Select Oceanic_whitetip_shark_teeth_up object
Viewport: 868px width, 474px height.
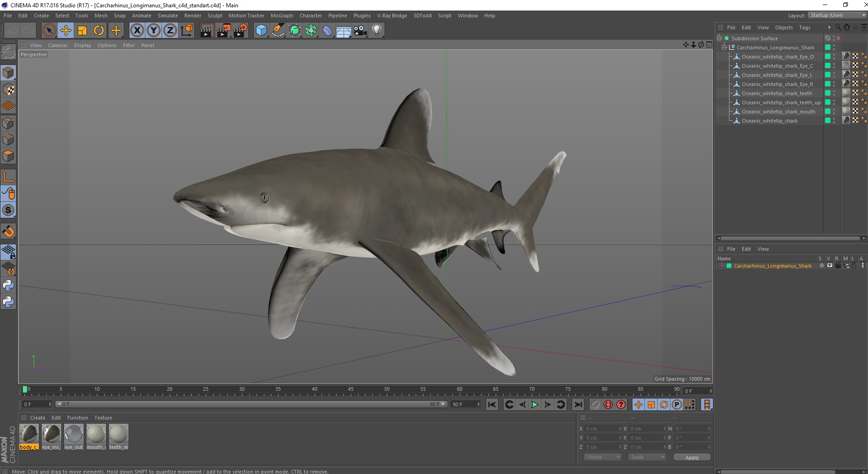point(781,102)
